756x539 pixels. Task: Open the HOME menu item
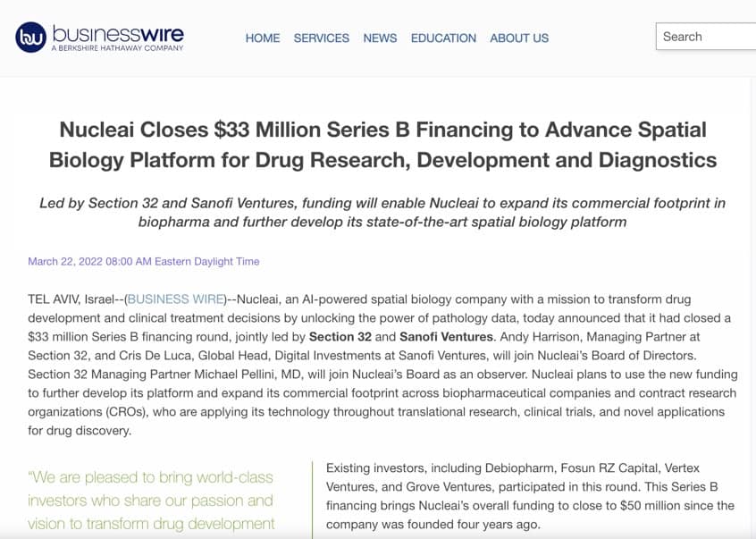pyautogui.click(x=263, y=38)
